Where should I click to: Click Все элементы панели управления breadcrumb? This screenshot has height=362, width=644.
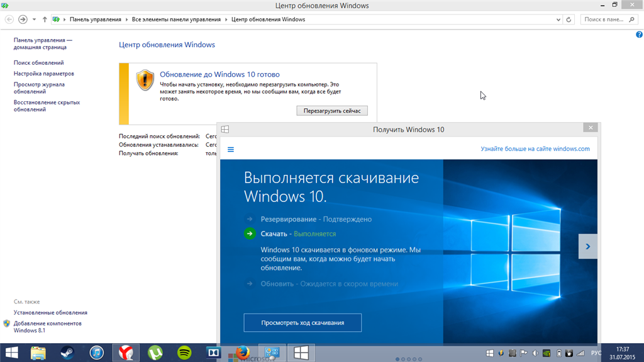coord(176,20)
